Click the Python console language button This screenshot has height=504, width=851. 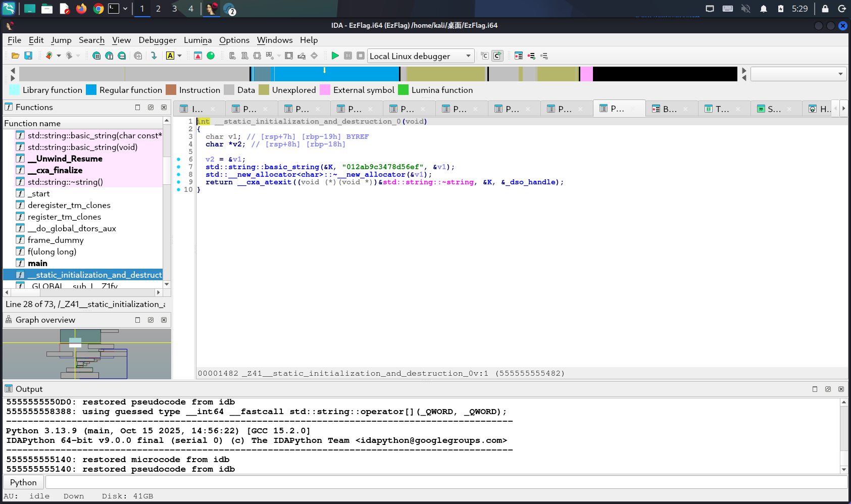point(23,482)
